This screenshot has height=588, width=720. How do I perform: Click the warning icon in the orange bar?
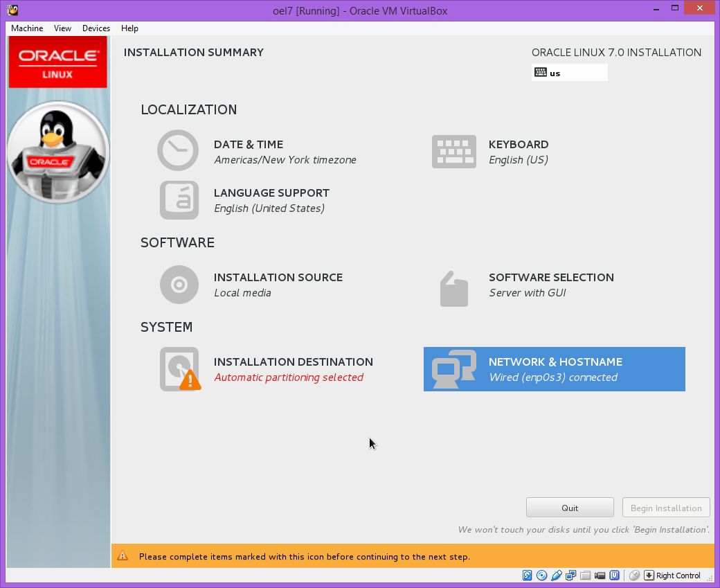click(x=123, y=556)
